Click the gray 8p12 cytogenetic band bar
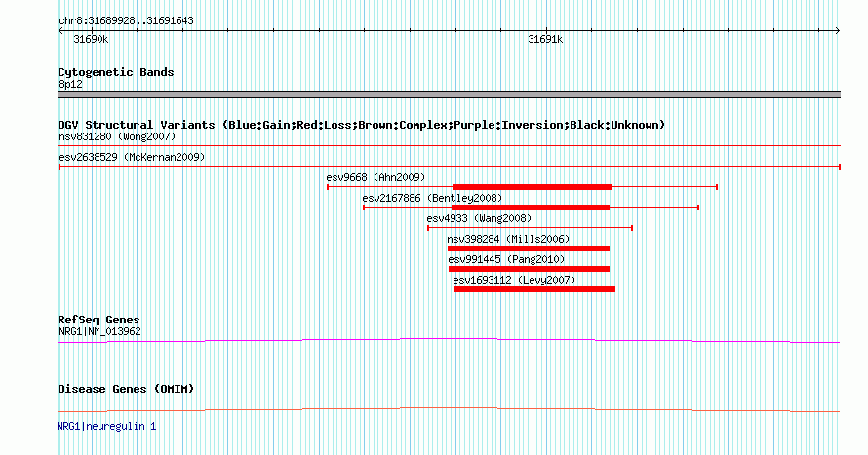This screenshot has height=455, width=868. click(449, 95)
